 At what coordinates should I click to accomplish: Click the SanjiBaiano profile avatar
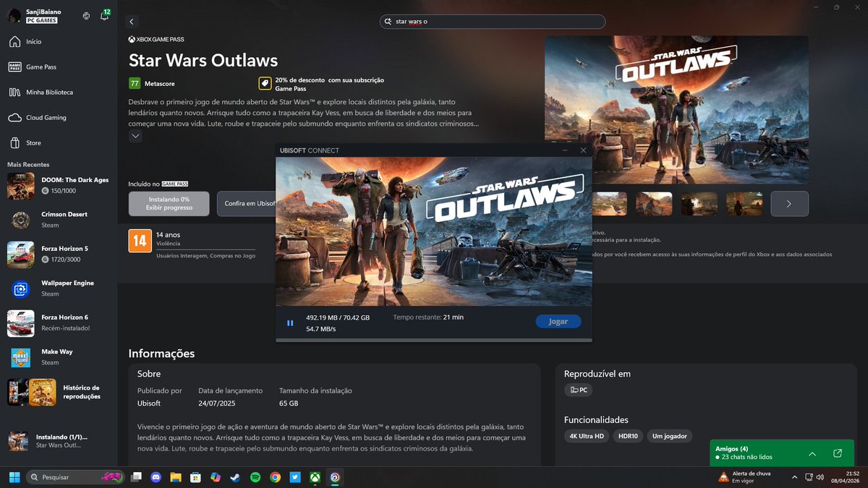coord(14,16)
